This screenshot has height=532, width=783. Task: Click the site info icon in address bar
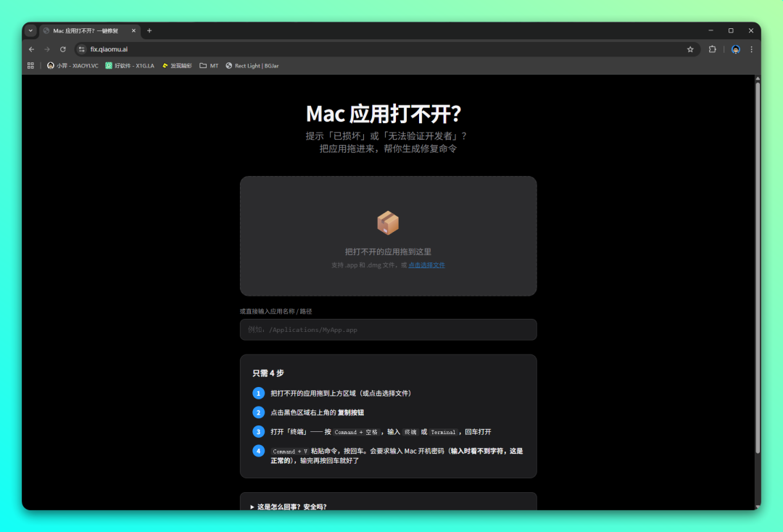(82, 49)
